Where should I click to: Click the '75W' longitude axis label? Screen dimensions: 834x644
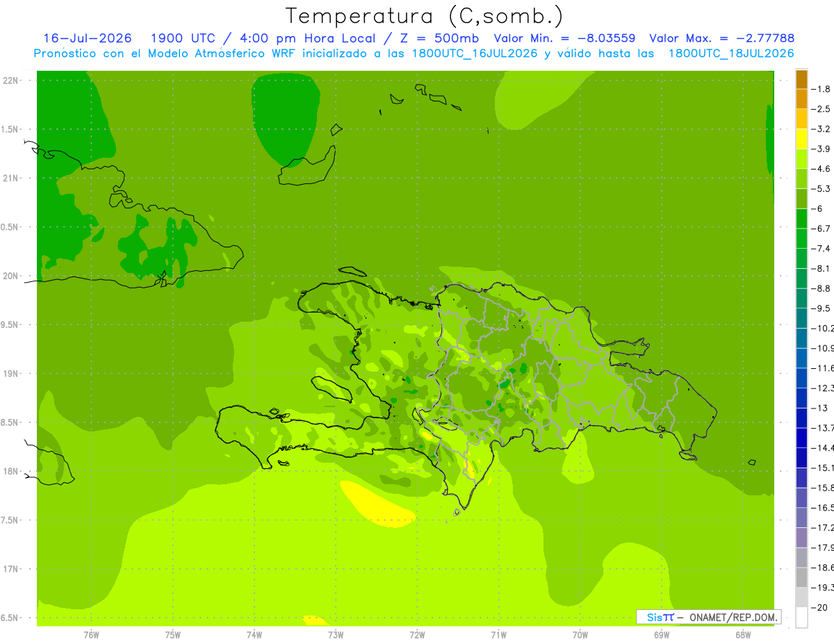173,634
